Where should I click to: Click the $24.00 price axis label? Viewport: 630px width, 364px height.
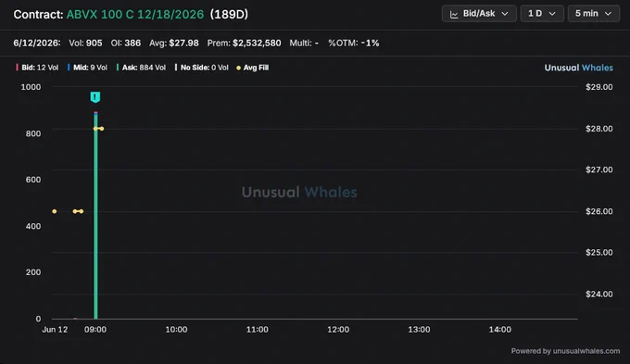(599, 295)
